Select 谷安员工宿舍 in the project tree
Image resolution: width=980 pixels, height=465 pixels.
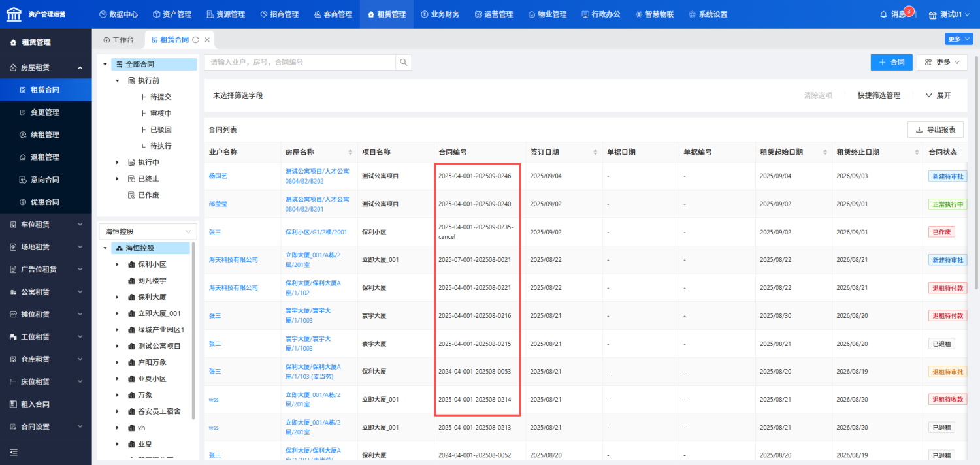pos(159,411)
